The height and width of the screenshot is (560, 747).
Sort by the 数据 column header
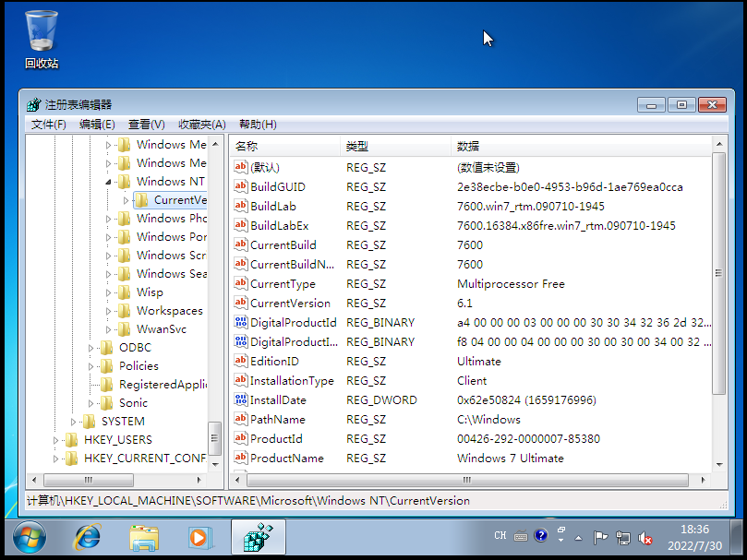pos(581,146)
